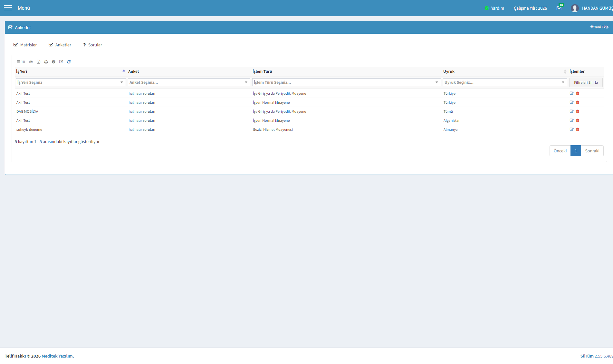Image resolution: width=613 pixels, height=364 pixels.
Task: Open the rows-per-page 10 selector
Action: click(x=21, y=62)
